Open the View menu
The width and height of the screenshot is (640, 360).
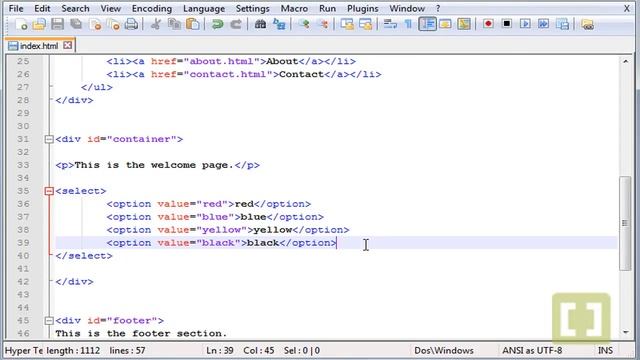coord(111,9)
